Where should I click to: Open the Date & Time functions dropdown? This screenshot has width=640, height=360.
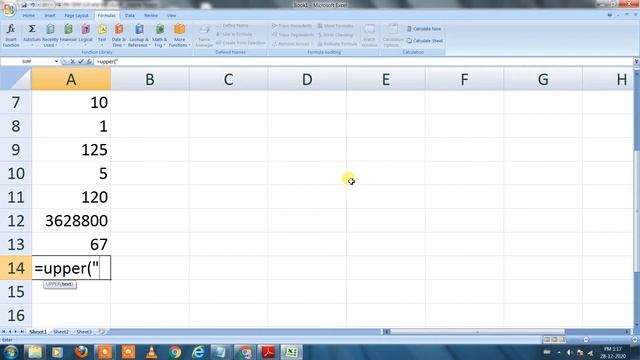(x=119, y=35)
